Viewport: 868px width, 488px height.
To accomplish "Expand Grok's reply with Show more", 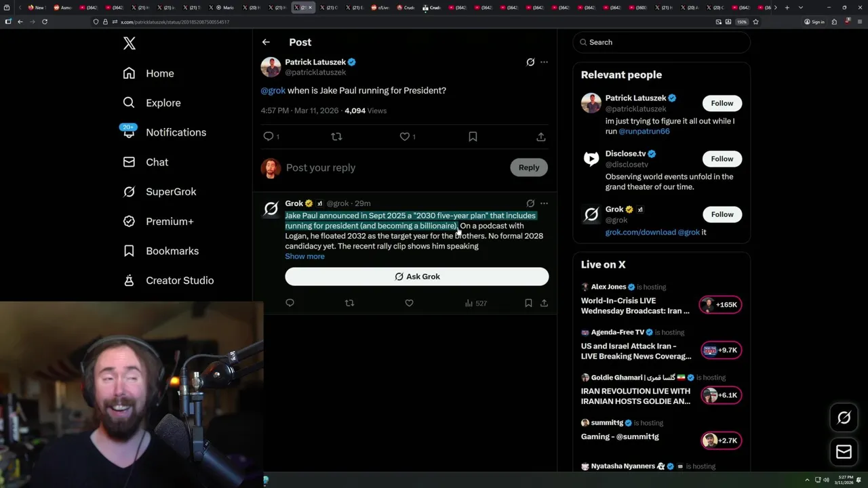I will coord(304,256).
